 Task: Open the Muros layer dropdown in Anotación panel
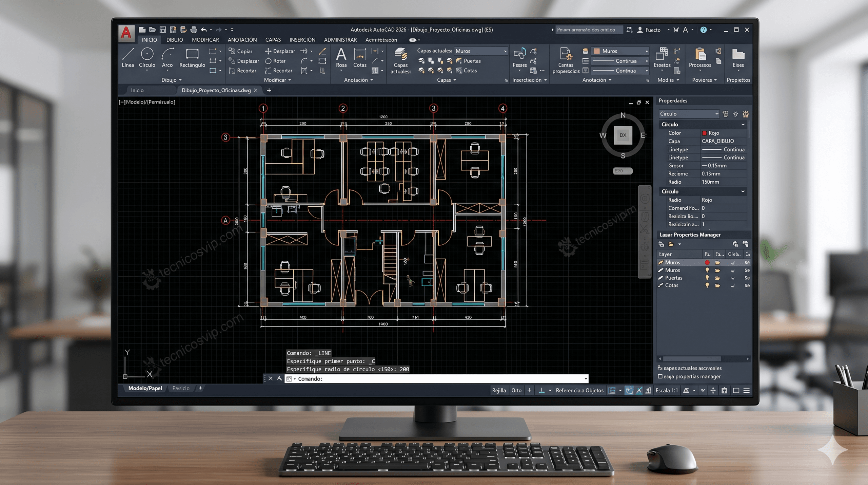point(620,51)
